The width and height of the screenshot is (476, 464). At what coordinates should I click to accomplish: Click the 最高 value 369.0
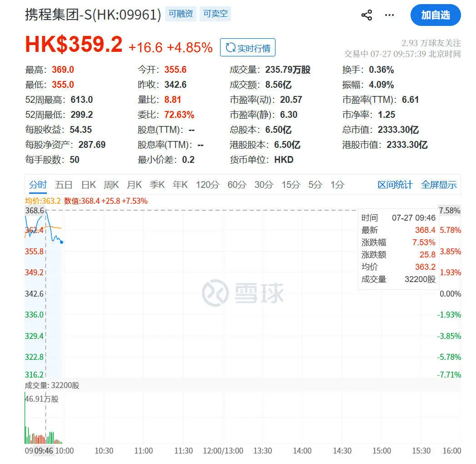[x=63, y=70]
